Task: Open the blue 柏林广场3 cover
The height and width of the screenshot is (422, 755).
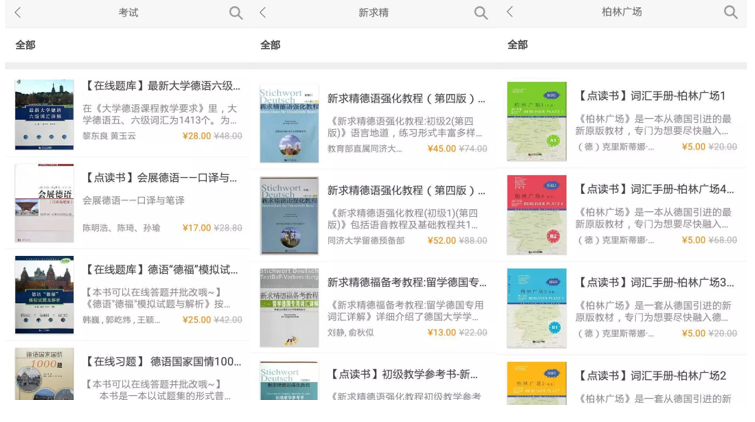Action: pos(537,308)
